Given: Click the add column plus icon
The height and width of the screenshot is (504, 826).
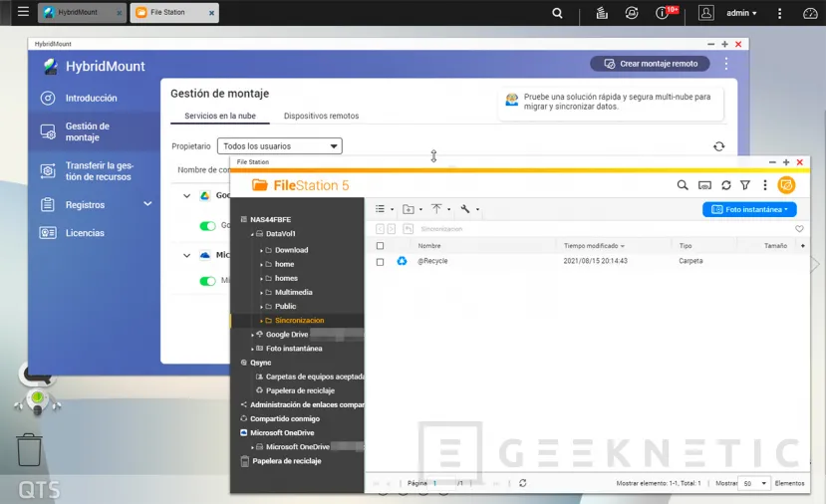Looking at the screenshot, I should pos(802,245).
